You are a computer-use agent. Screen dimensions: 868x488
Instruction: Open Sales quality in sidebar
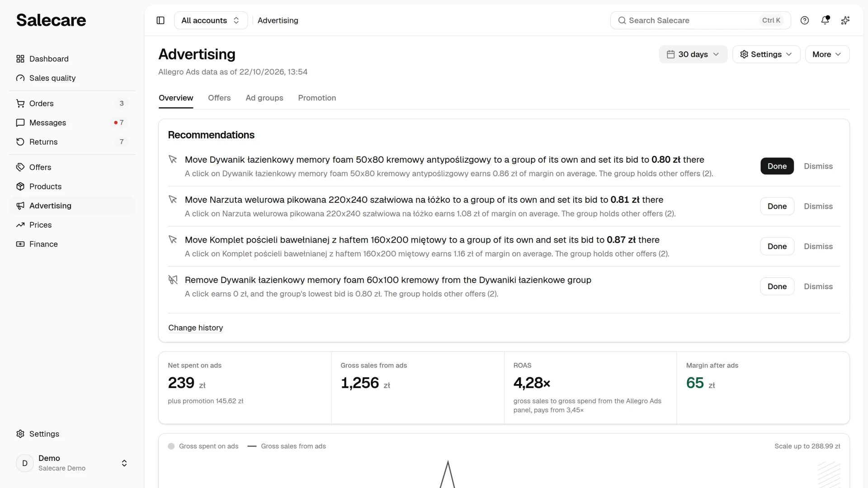[72, 78]
